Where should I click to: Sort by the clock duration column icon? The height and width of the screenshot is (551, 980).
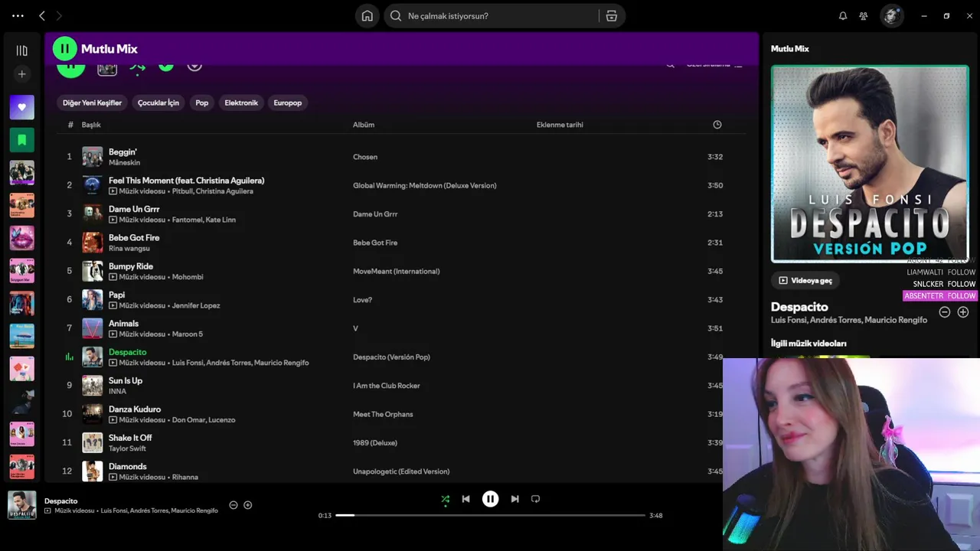click(x=717, y=125)
